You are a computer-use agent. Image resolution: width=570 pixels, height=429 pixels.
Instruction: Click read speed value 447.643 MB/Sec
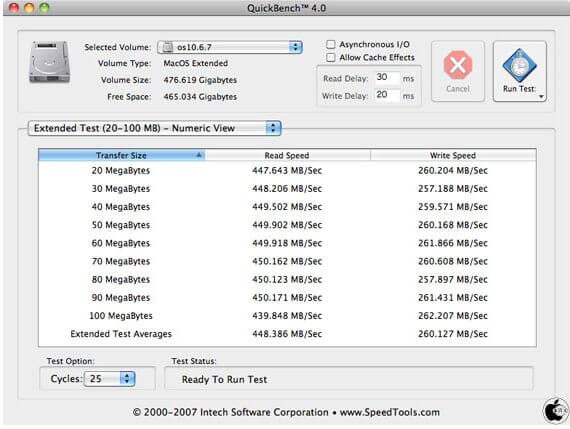coord(287,171)
